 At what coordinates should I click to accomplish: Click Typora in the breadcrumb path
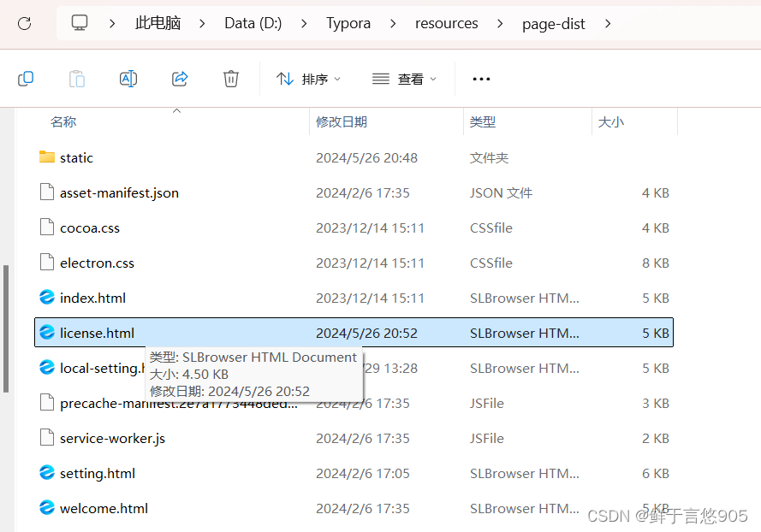pos(348,23)
